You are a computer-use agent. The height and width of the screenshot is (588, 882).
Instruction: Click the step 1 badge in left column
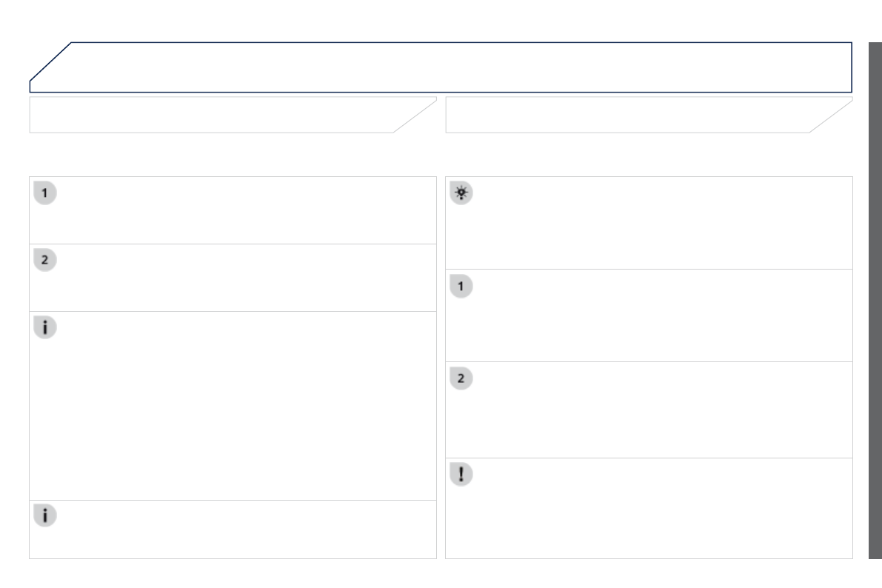[x=46, y=194]
